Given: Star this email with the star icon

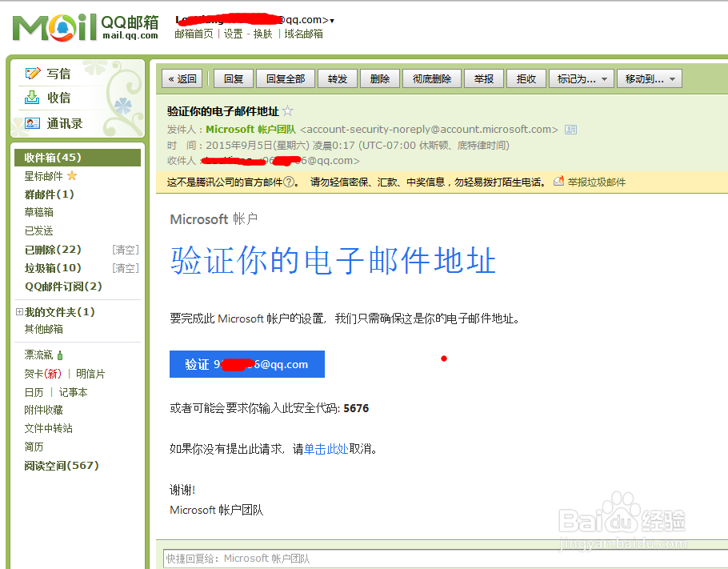Looking at the screenshot, I should [x=288, y=111].
